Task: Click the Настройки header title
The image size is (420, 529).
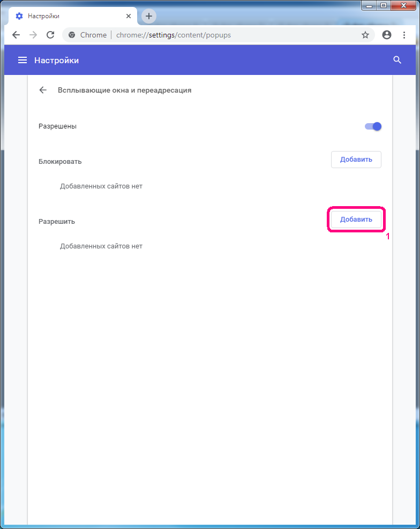Action: 56,61
